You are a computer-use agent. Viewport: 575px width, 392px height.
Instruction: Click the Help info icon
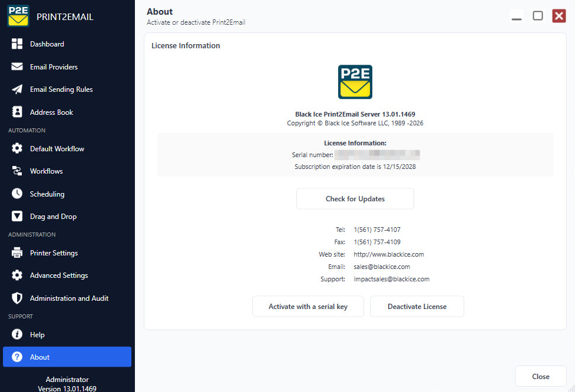[x=17, y=334]
